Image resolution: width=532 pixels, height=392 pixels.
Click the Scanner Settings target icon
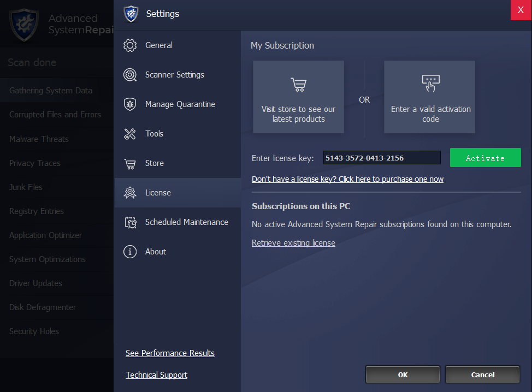pos(130,75)
